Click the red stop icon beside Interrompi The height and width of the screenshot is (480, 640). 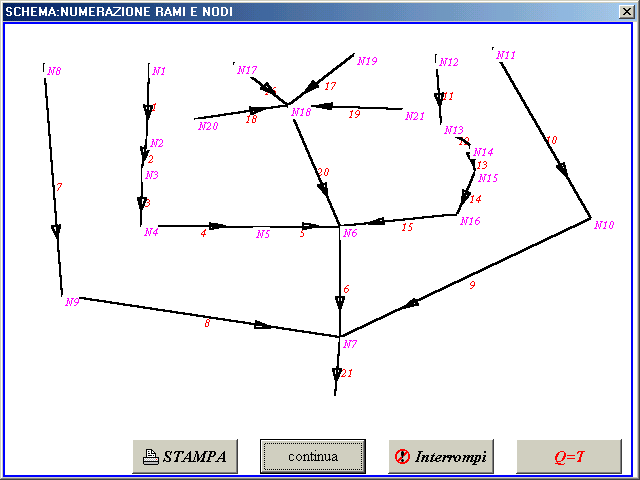402,457
